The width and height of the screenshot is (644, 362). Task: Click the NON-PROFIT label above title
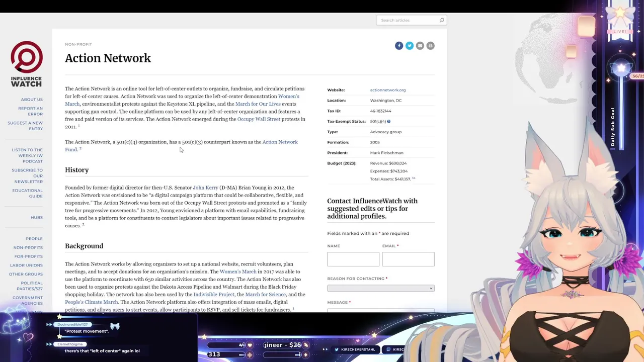pos(78,44)
